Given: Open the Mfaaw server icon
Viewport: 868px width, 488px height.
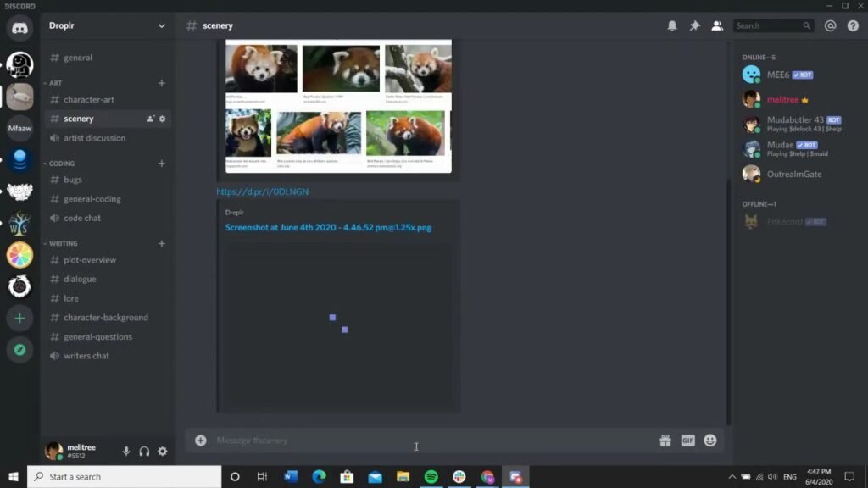Looking at the screenshot, I should (20, 129).
